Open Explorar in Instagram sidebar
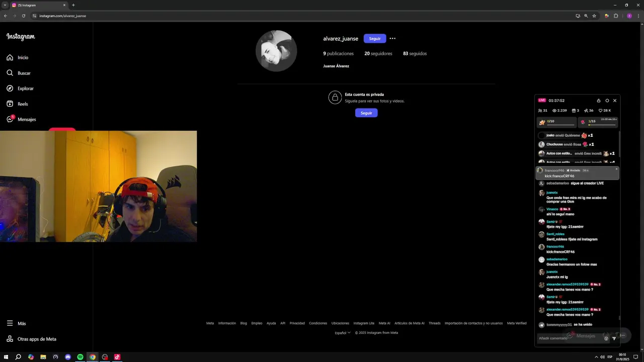Viewport: 644px width, 362px height. coord(20,88)
